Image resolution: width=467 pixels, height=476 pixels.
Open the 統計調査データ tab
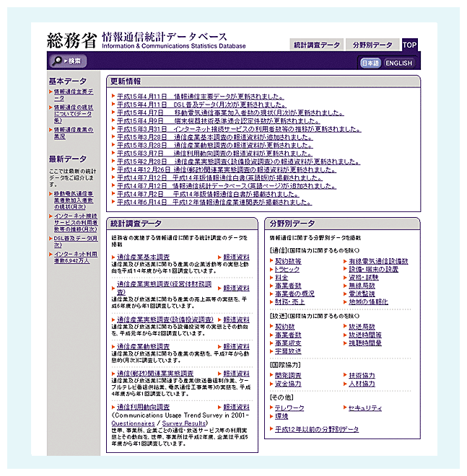tap(316, 45)
